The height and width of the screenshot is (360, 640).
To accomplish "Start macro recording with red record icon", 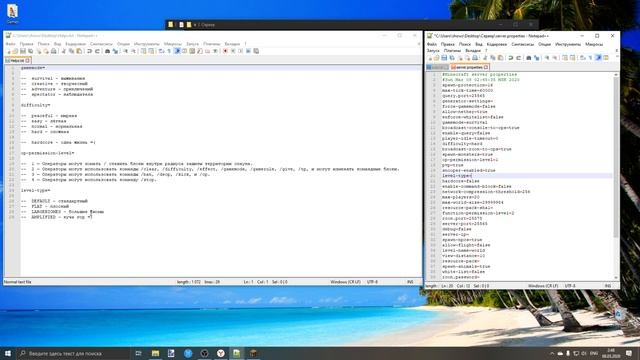I will [225, 51].
